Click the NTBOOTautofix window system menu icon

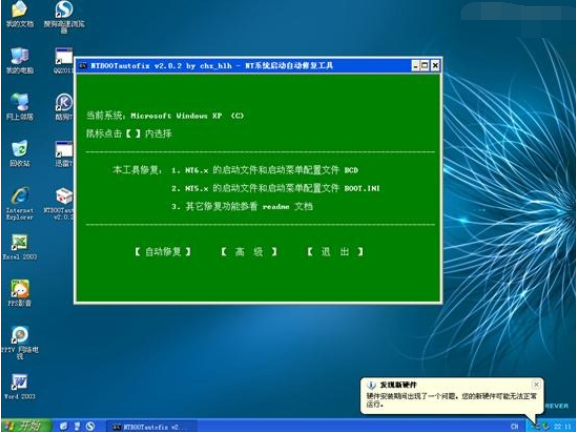coord(83,66)
